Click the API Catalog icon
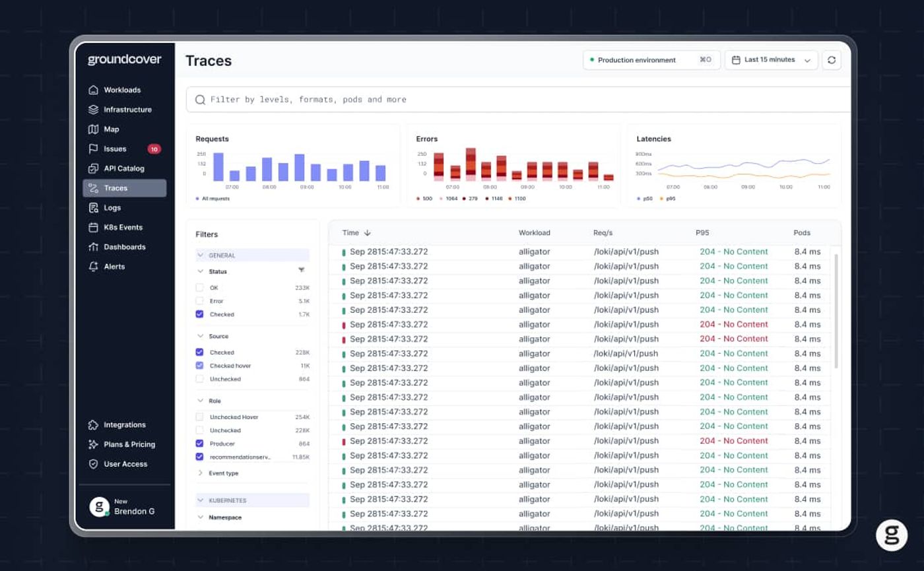924x571 pixels. [93, 168]
